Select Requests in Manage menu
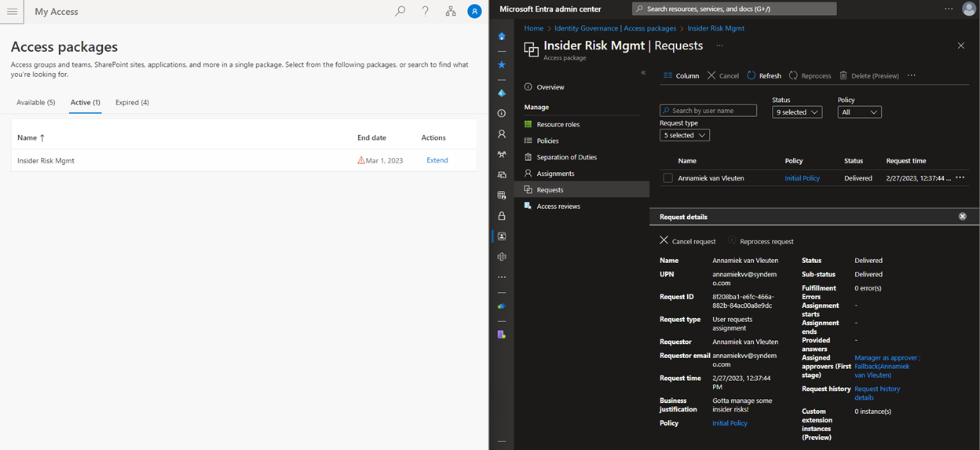 (582, 189)
